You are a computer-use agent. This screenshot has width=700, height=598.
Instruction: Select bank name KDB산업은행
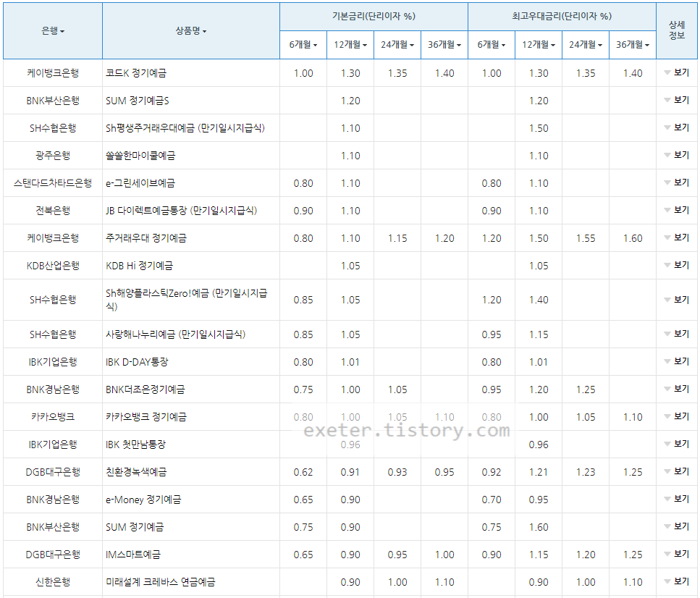(53, 266)
